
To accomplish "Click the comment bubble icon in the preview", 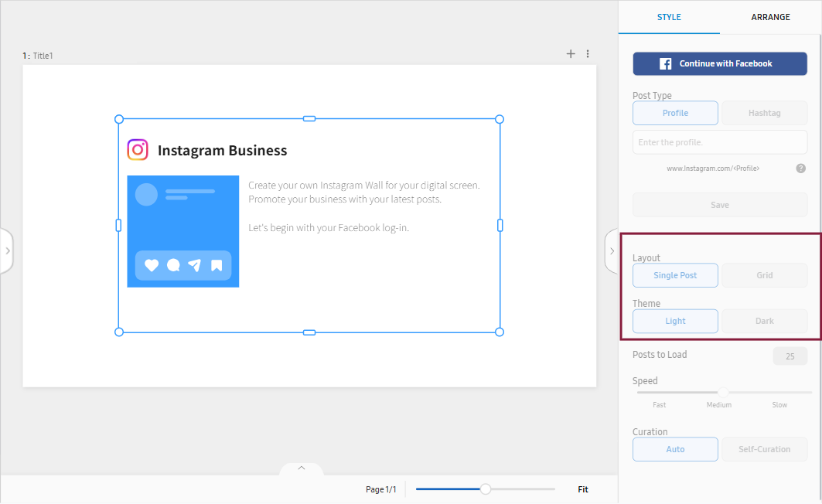I will 173,266.
